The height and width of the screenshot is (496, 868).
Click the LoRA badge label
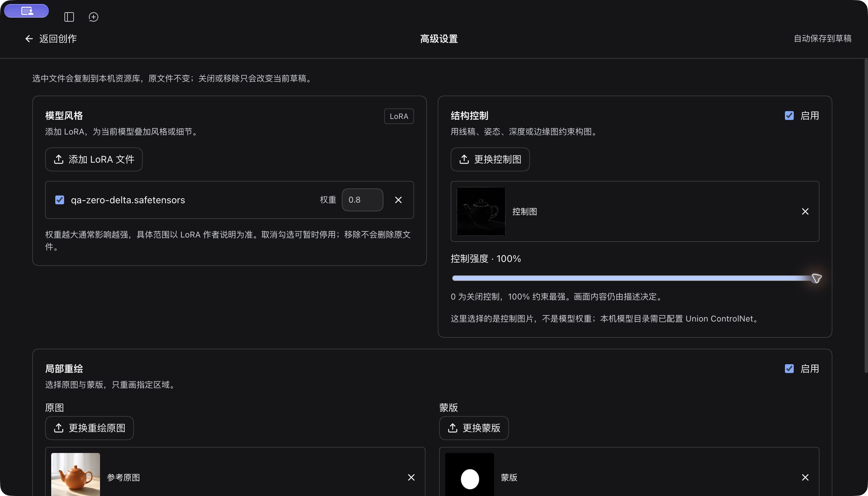coord(399,116)
